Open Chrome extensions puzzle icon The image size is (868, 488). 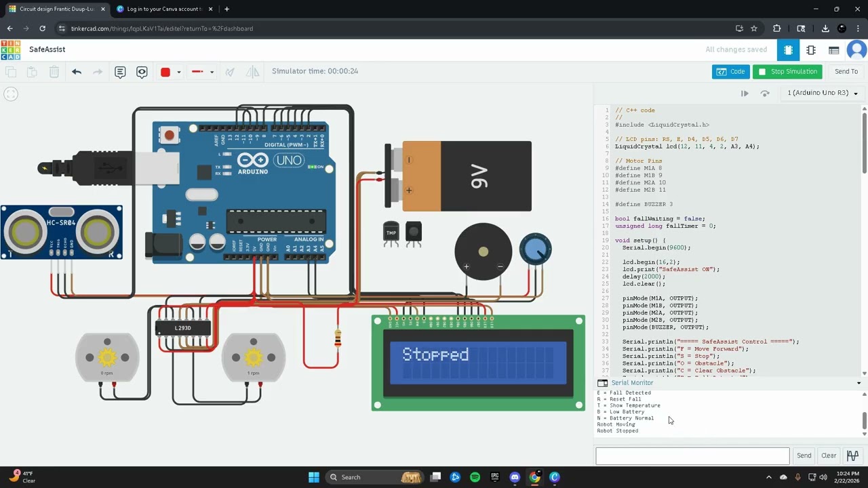[x=777, y=28]
